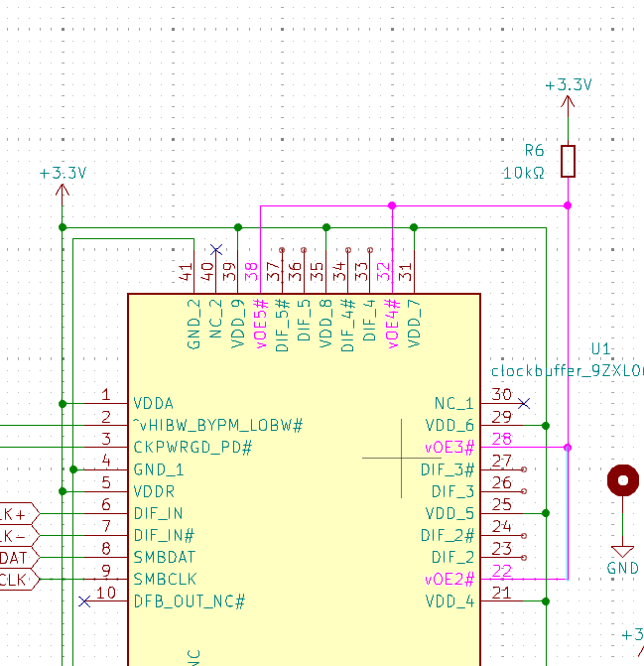Screen dimensions: 644x666
Task: Click the SMBCLK pin name
Action: [165, 579]
